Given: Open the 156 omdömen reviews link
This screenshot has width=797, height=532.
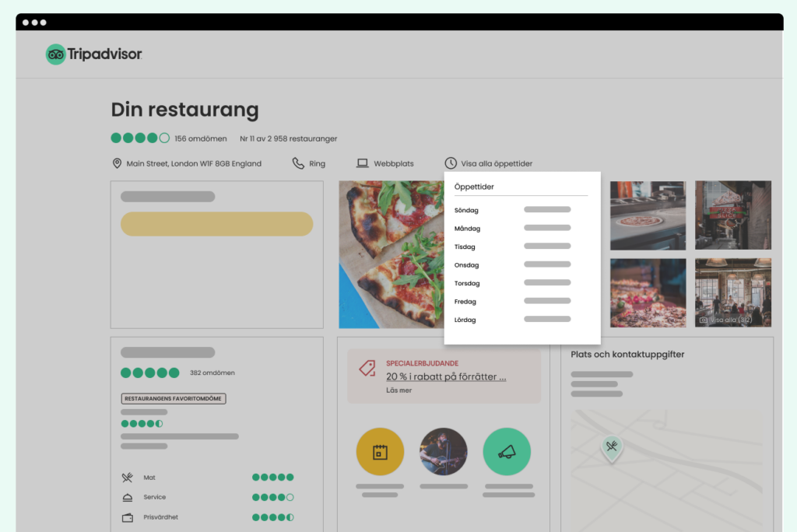Looking at the screenshot, I should 200,138.
